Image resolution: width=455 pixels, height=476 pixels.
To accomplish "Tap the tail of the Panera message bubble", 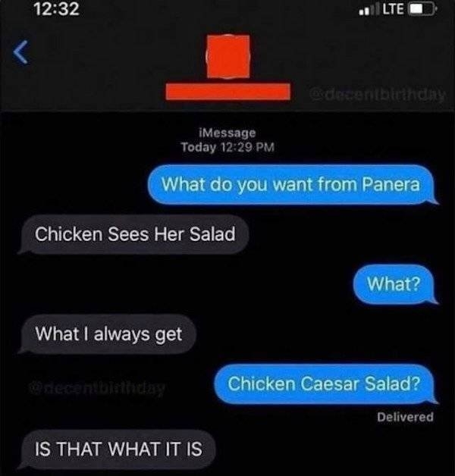I will [434, 200].
